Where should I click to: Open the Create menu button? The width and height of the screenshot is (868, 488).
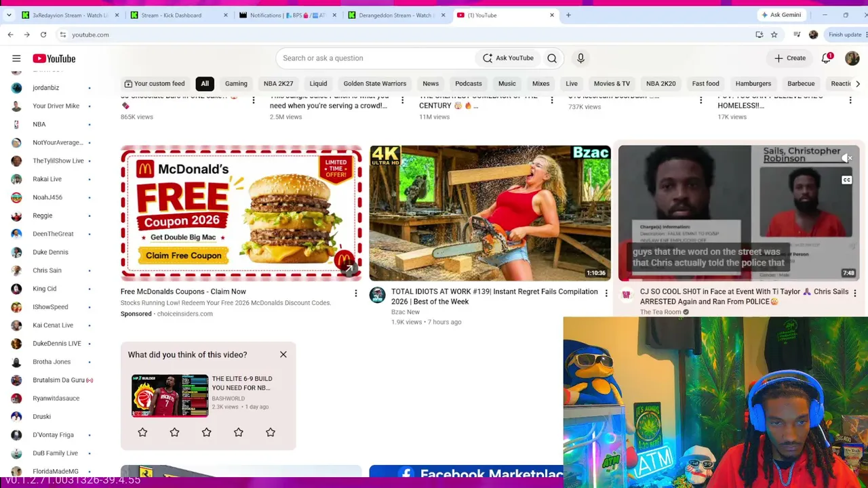pos(790,58)
